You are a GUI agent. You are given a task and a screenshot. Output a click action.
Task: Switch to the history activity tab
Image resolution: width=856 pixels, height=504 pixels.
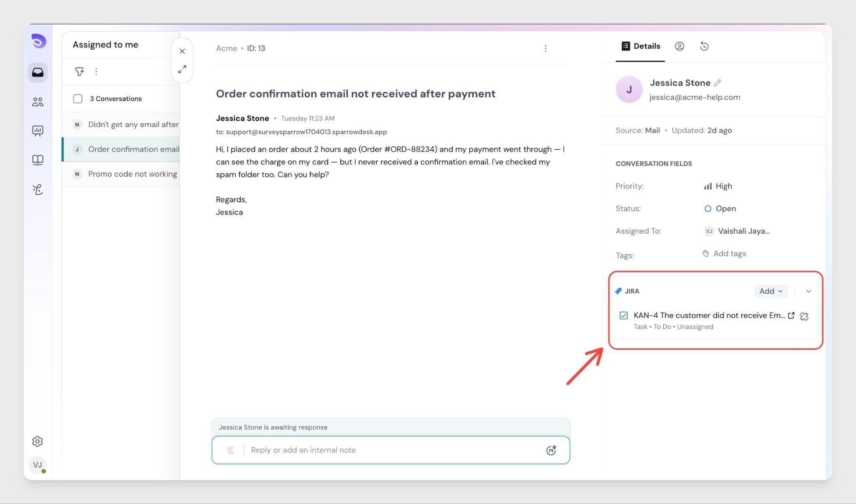[704, 46]
